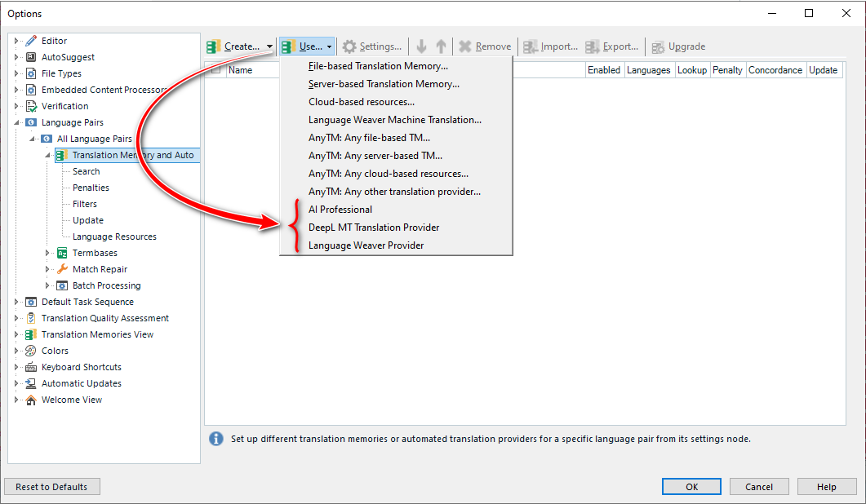Click the Colors palette icon

click(x=32, y=351)
